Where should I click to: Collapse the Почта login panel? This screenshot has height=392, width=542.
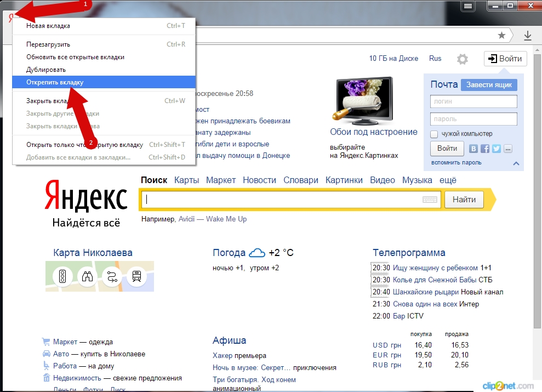point(516,163)
